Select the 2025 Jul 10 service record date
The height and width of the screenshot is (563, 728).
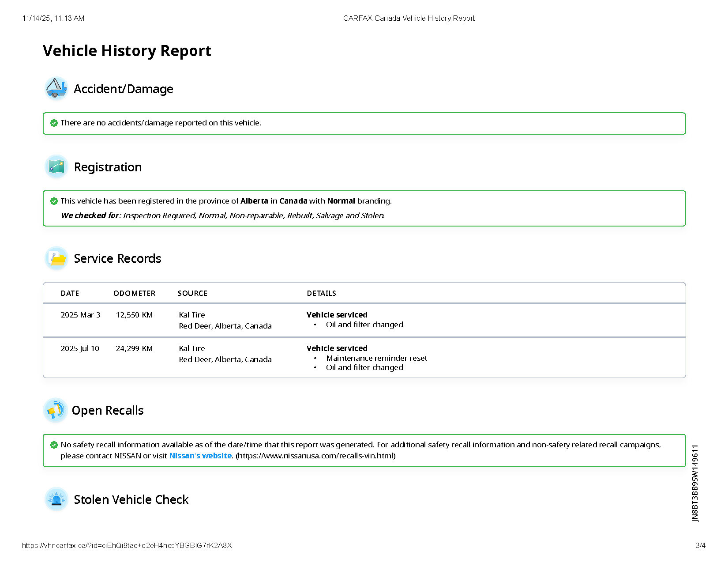pos(80,348)
